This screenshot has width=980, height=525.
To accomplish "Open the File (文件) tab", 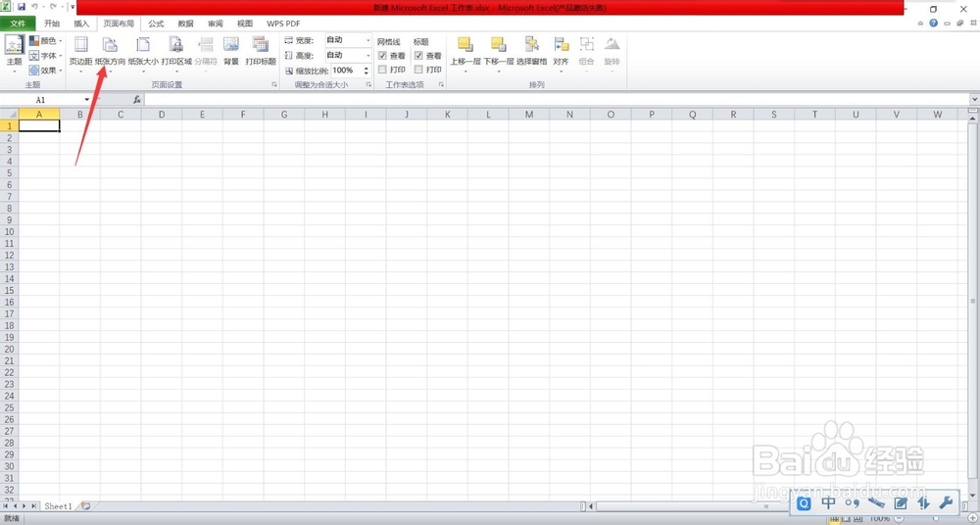I will (x=18, y=24).
